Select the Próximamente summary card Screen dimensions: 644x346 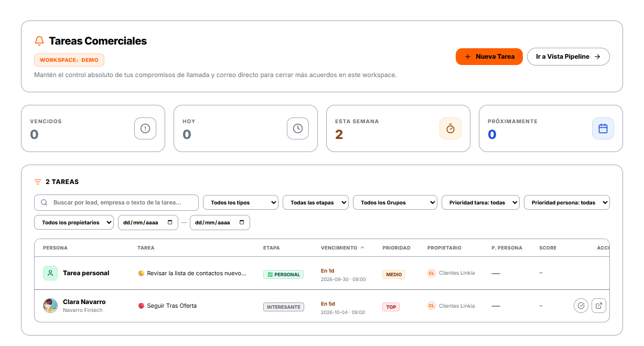pos(551,128)
